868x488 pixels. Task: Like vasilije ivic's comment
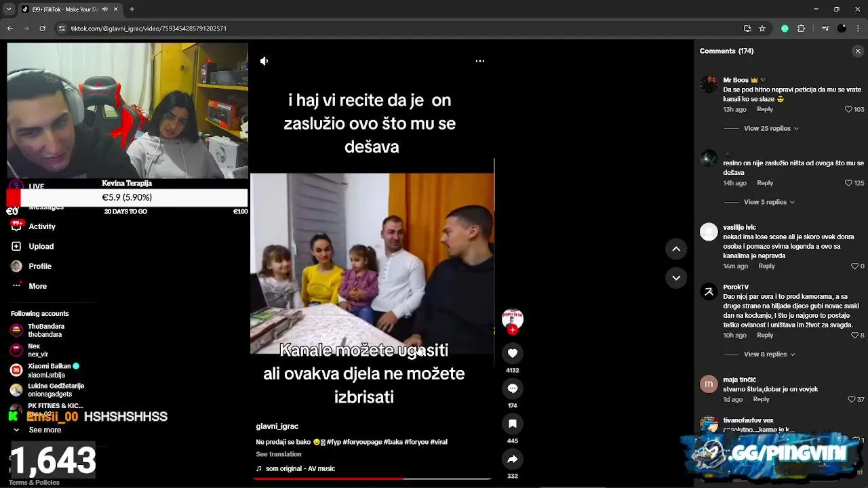point(854,266)
